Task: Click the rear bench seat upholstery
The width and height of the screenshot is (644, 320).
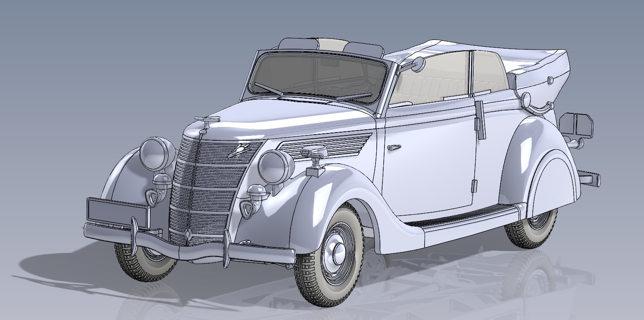Action: 433,88
